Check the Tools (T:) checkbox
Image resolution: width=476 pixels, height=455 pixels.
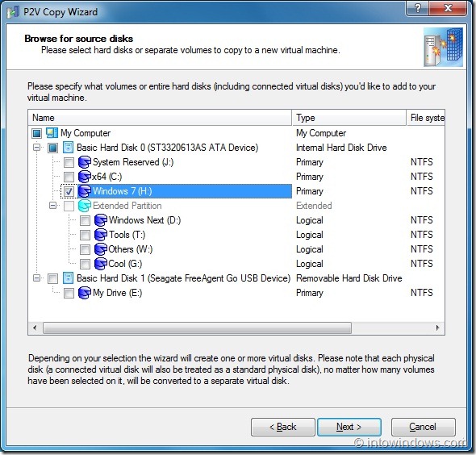85,236
